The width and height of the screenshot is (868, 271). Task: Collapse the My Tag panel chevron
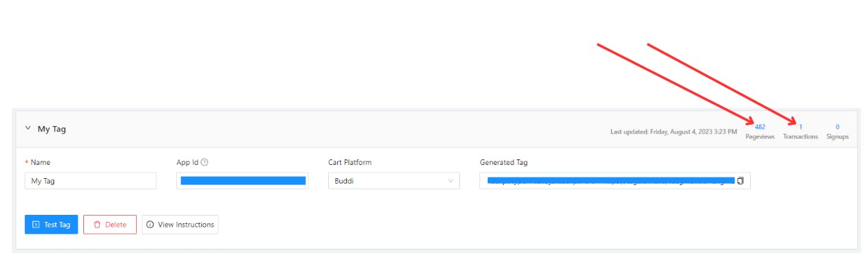[28, 128]
